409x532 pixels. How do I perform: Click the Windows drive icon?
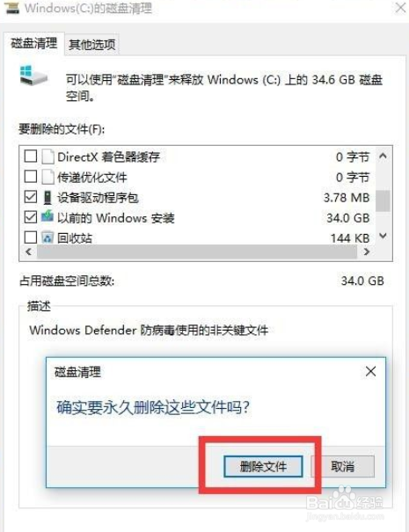pos(33,76)
